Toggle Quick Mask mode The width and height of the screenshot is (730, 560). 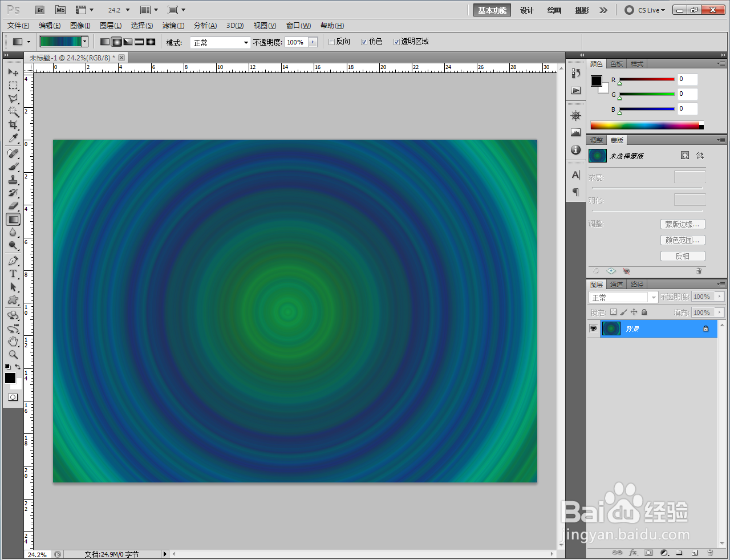coord(13,397)
